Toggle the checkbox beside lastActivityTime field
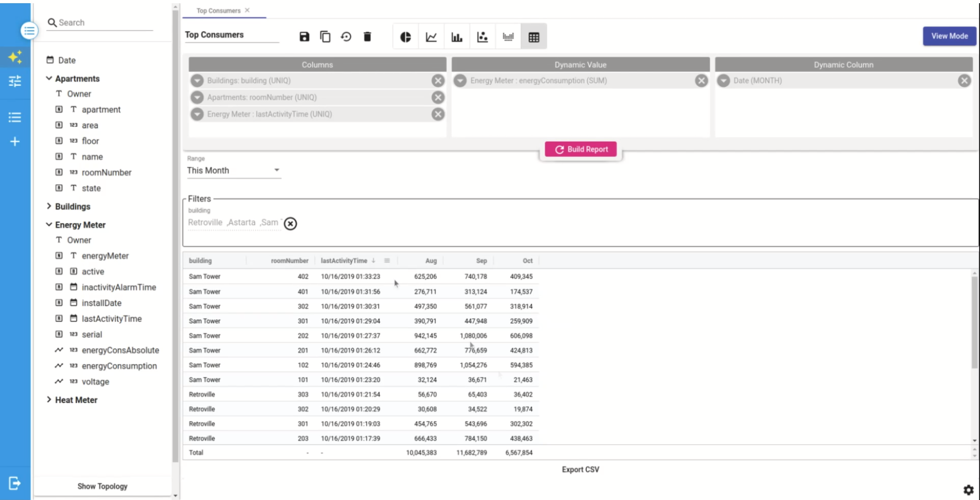Viewport: 980px width, 500px height. tap(59, 318)
